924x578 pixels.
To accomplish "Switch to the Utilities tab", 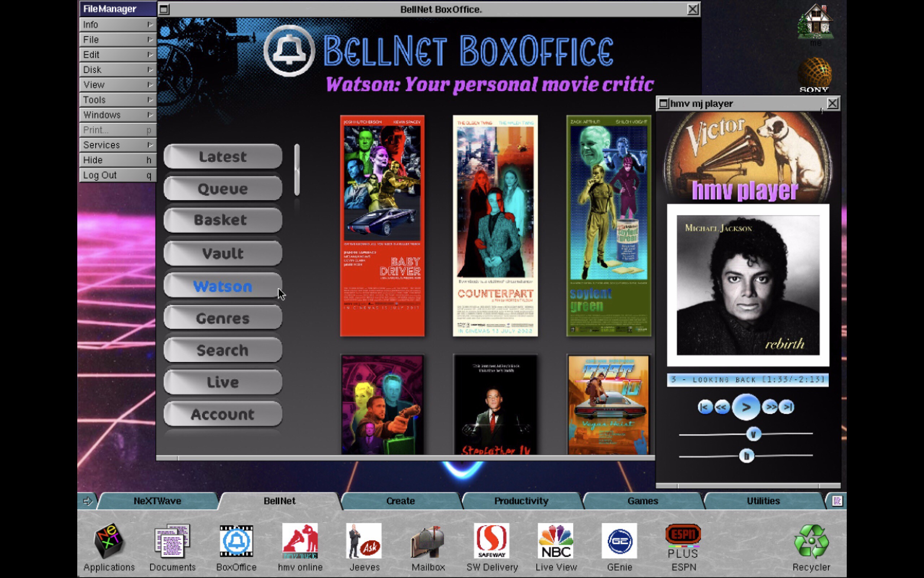I will pos(763,501).
